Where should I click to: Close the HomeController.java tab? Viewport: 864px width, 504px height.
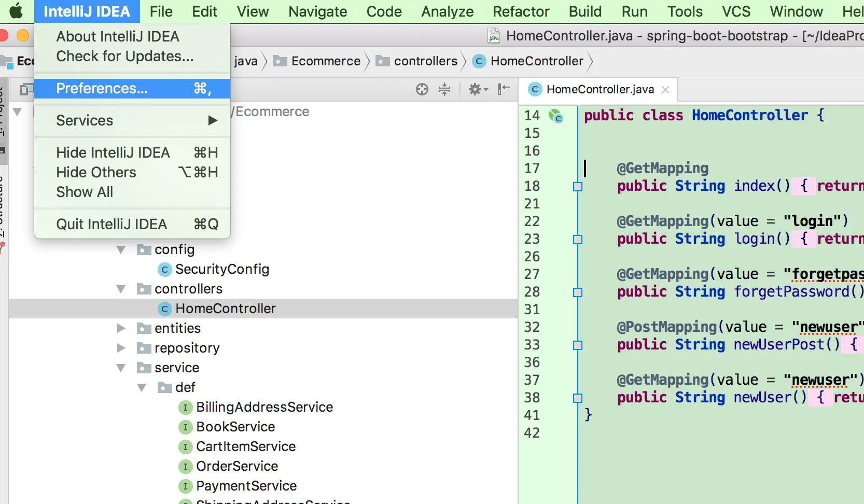coord(665,90)
